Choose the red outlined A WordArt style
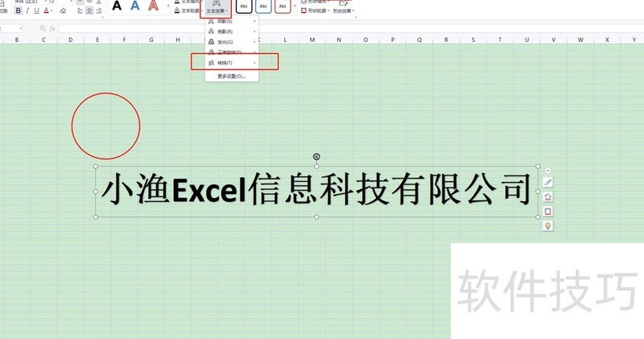 153,6
